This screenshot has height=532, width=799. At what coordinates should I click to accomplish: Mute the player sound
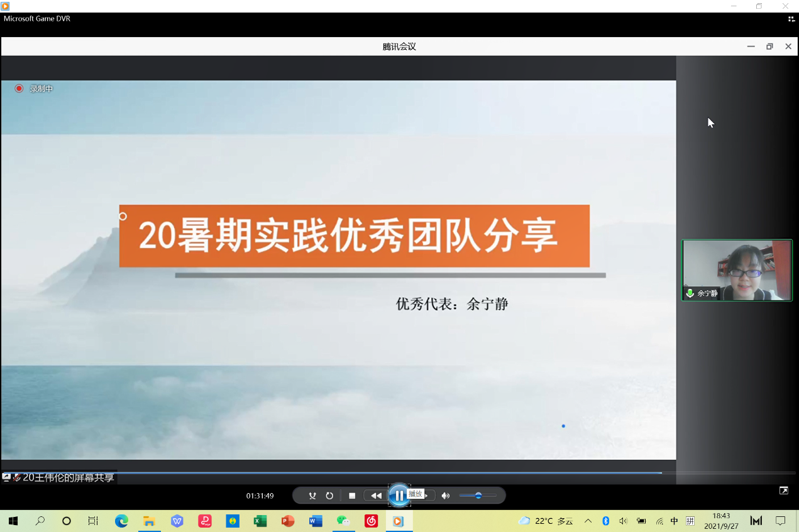[446, 496]
